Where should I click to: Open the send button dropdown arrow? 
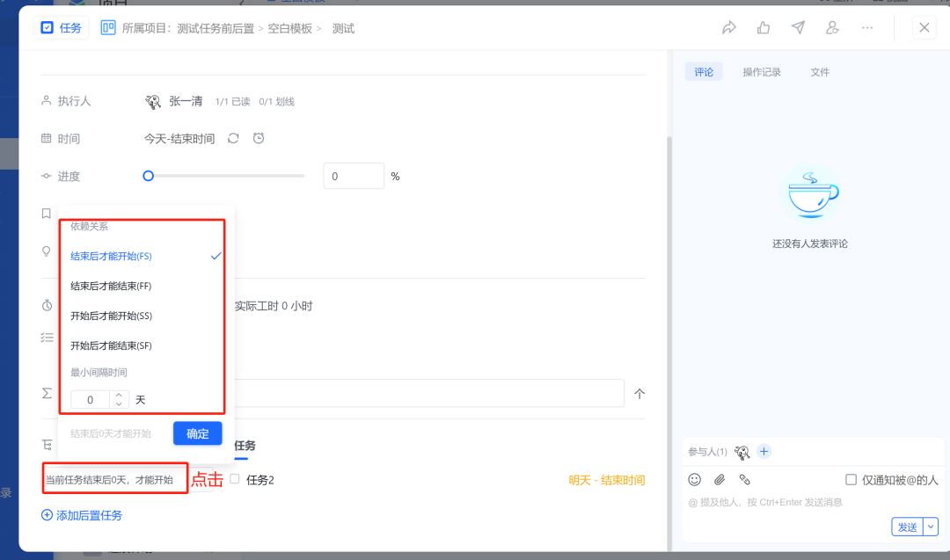click(x=931, y=527)
